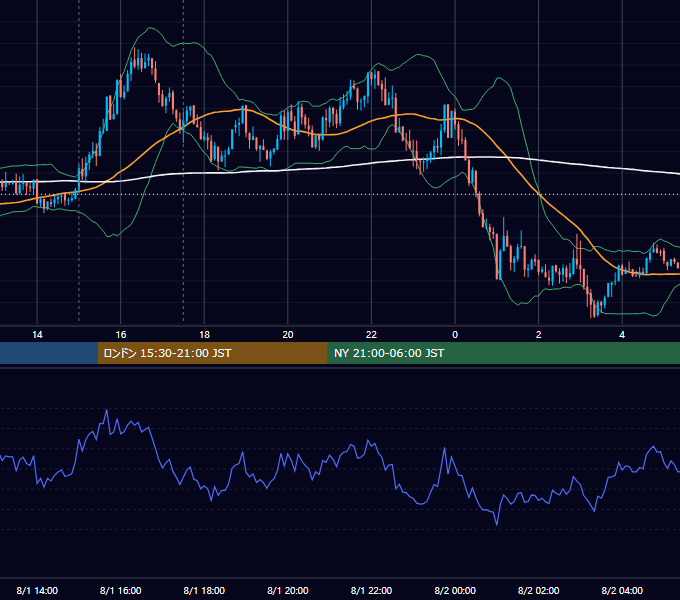Click the 22 hour label on price chart axis
Screen dimensions: 680x600
371,335
